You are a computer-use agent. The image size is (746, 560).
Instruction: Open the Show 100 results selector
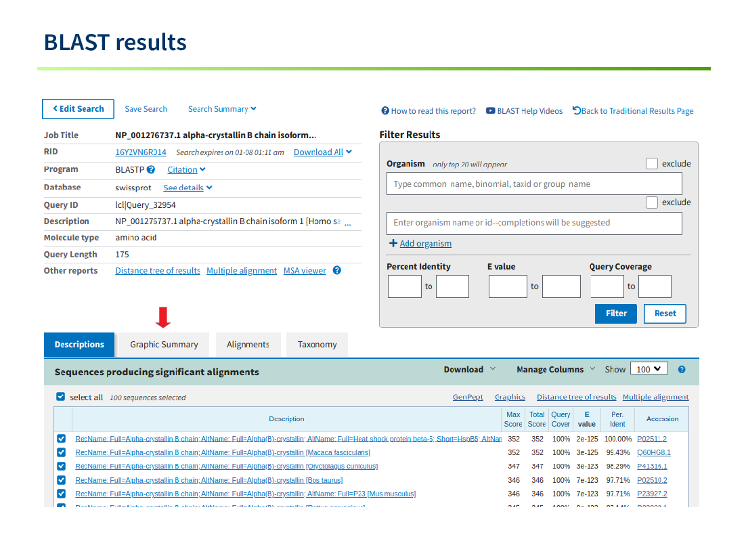(x=649, y=369)
